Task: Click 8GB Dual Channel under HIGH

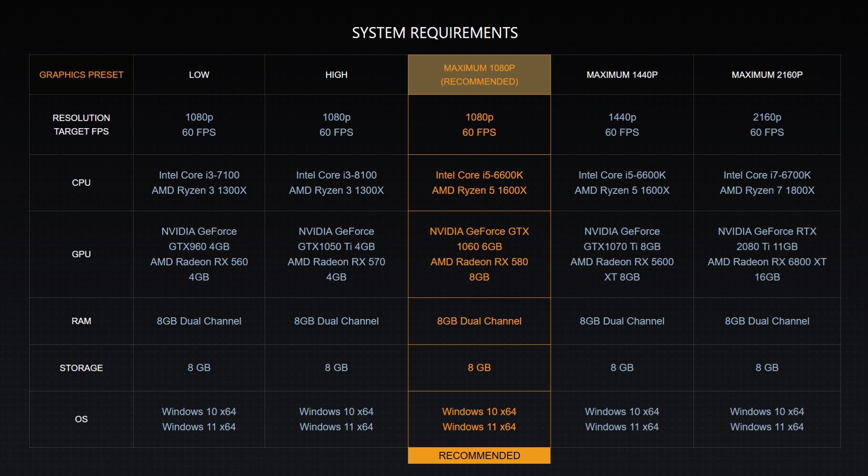Action: click(x=337, y=321)
